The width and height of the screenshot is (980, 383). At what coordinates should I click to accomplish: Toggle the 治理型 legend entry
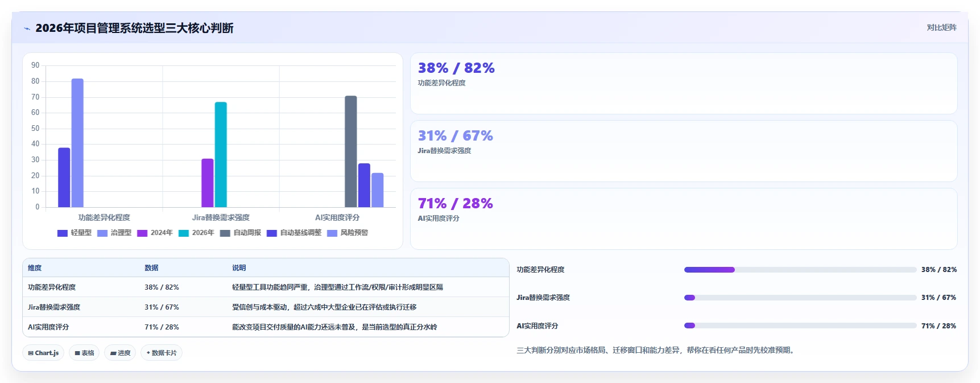click(114, 233)
